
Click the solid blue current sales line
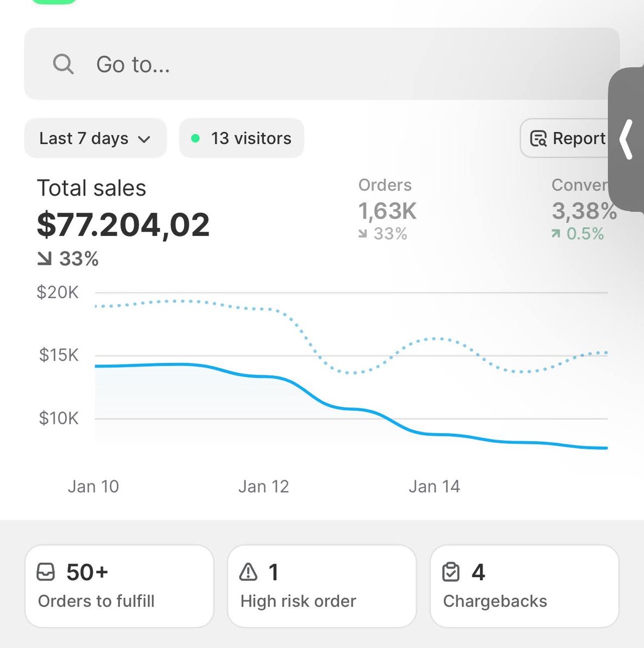point(351,409)
